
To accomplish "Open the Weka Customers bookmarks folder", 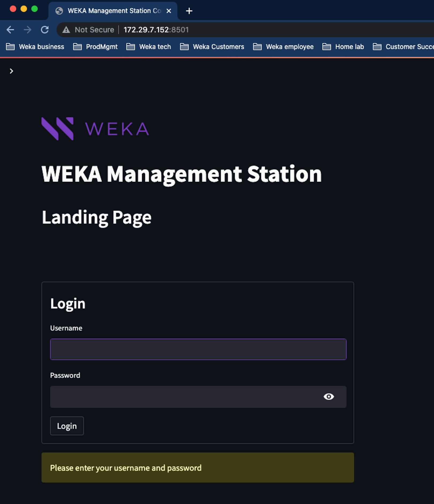I will (212, 47).
